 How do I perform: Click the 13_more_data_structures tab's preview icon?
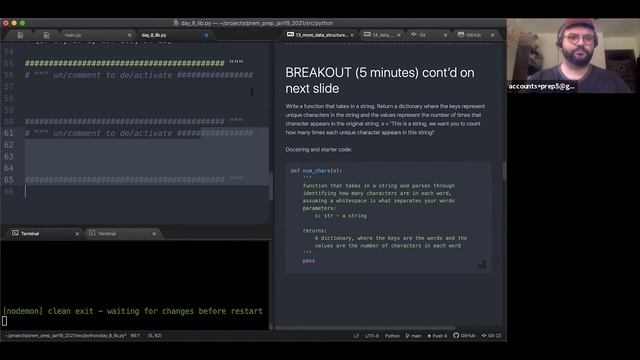click(x=290, y=35)
